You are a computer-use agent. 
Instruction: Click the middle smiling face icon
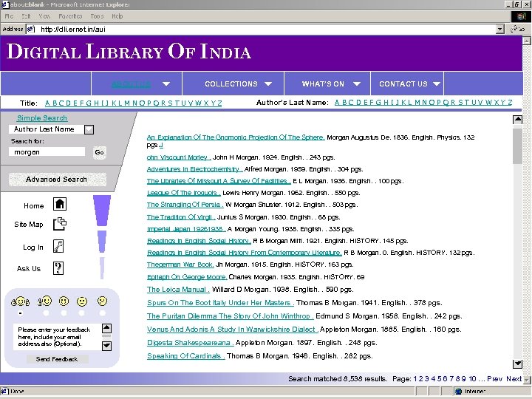(x=64, y=301)
